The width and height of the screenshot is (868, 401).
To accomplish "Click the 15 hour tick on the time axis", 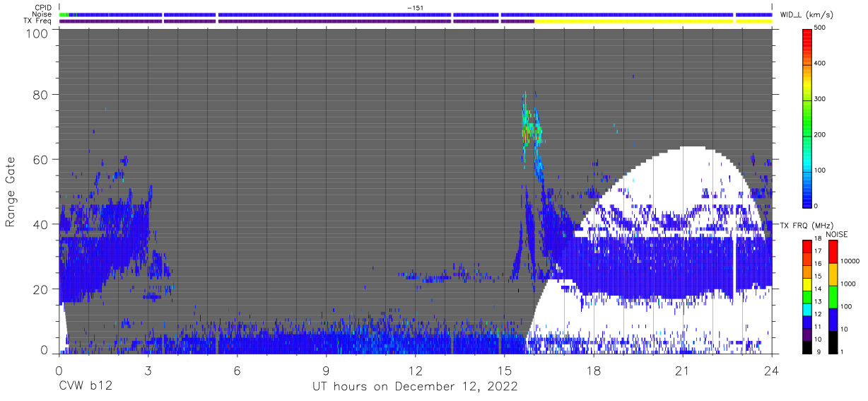I will [x=505, y=371].
